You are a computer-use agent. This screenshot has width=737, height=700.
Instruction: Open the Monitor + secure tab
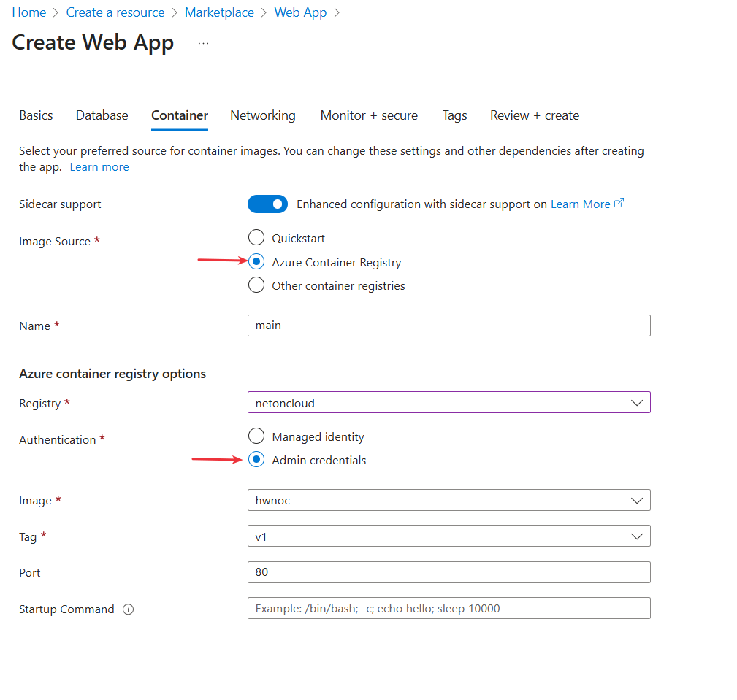[x=369, y=115]
